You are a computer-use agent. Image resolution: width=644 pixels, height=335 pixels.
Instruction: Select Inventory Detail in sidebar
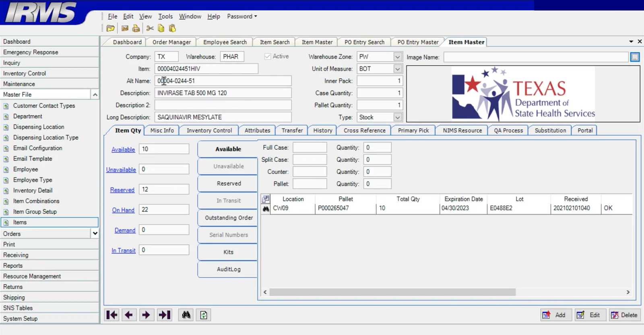(33, 190)
